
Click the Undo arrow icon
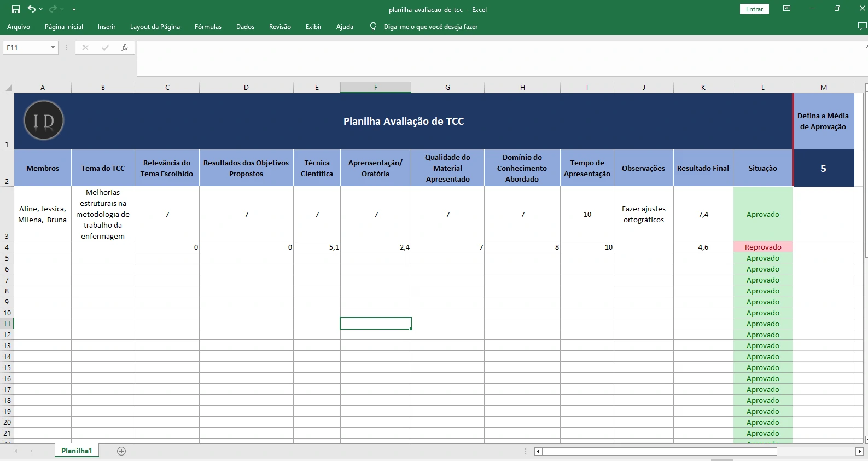tap(32, 9)
